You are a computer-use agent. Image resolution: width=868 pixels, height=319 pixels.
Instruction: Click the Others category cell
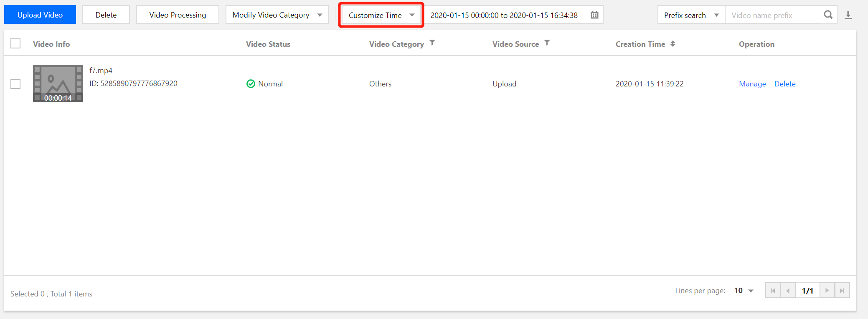[380, 84]
